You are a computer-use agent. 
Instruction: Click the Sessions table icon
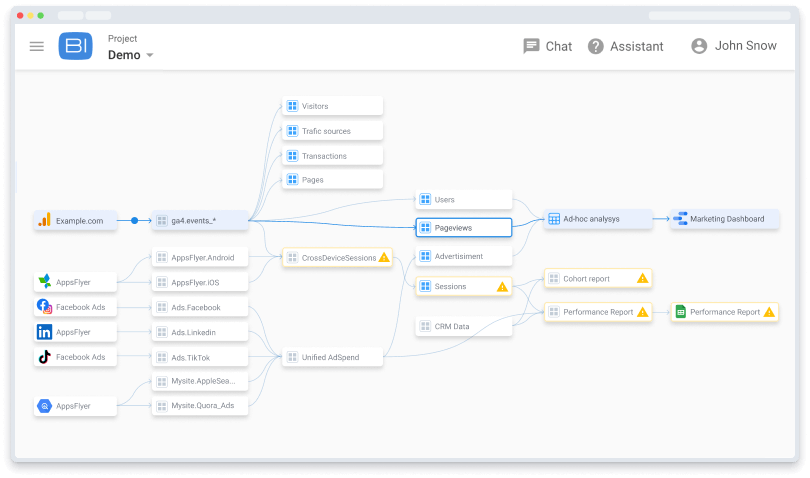click(425, 286)
